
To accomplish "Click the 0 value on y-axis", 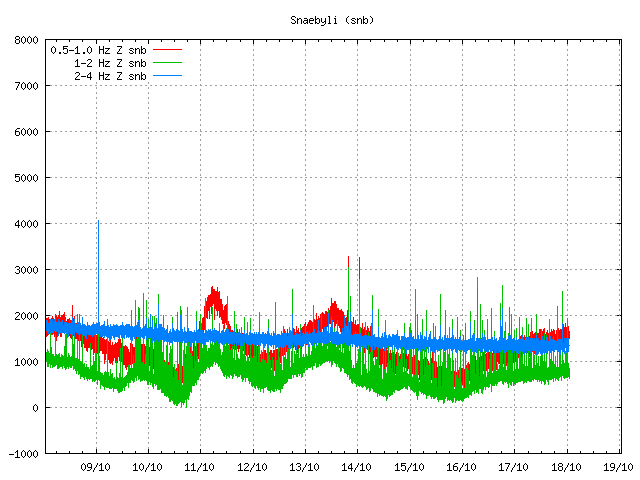I will tap(35, 408).
